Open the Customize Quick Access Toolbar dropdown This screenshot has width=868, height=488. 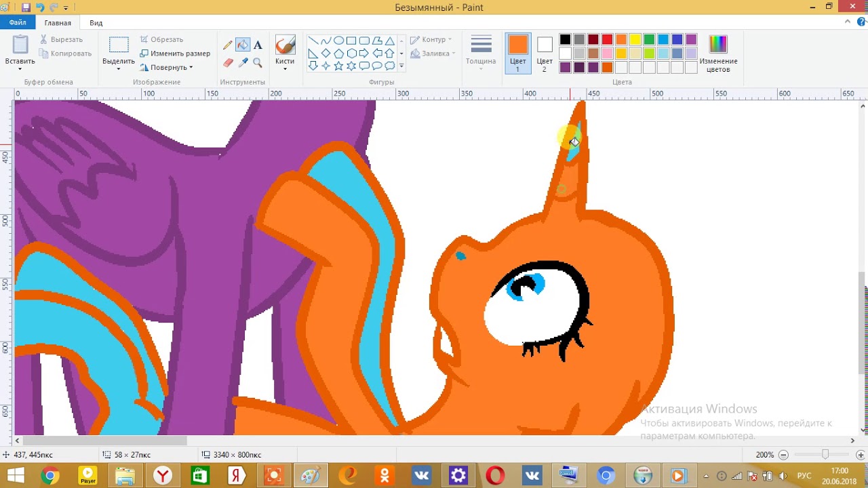pos(66,8)
